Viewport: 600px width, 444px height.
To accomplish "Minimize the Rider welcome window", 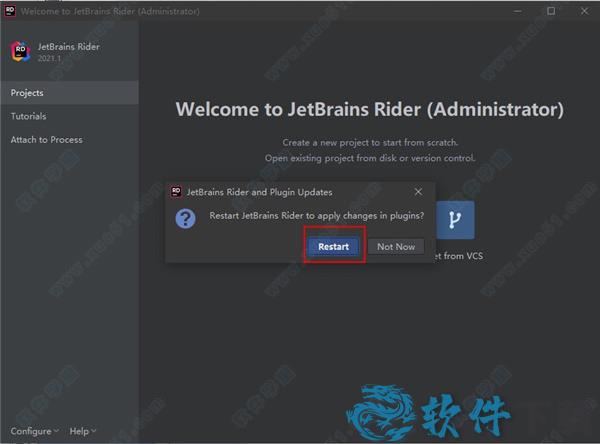I will pos(523,10).
